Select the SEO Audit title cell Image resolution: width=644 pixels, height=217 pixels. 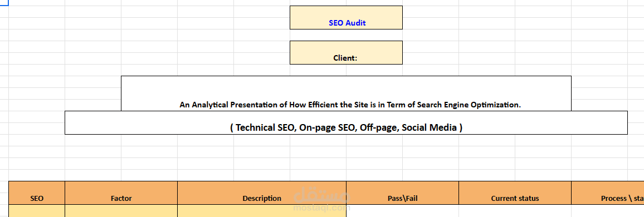[x=346, y=18]
